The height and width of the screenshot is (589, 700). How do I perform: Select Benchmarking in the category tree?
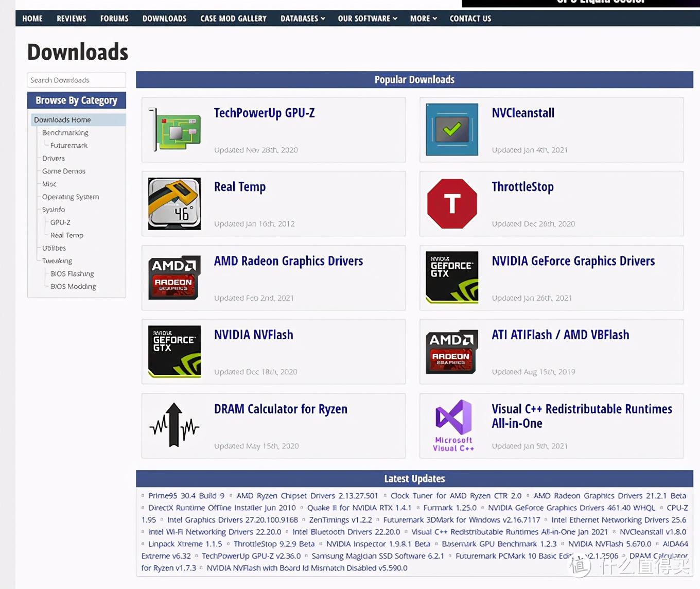pyautogui.click(x=65, y=133)
